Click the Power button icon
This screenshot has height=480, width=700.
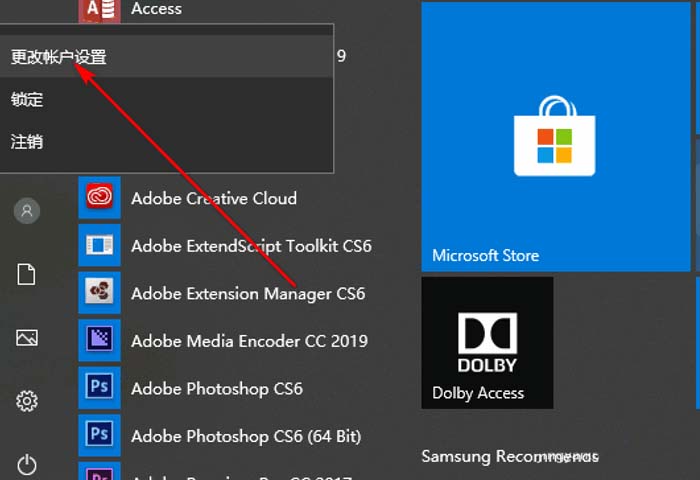[27, 464]
